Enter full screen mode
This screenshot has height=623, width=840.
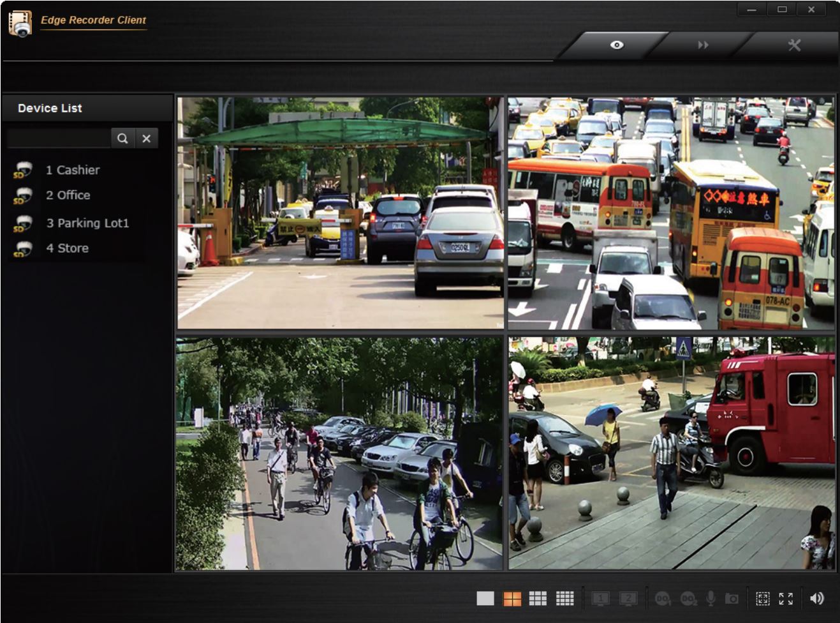786,598
